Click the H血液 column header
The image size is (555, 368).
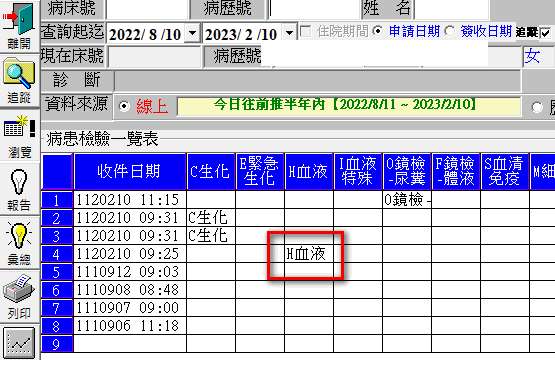click(x=309, y=171)
